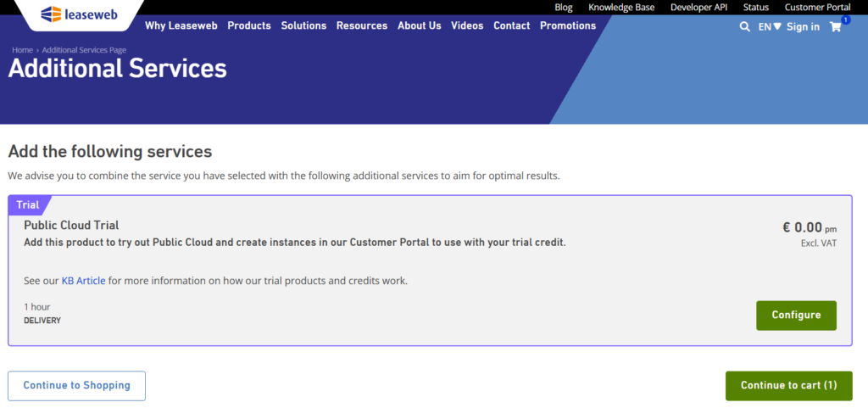The height and width of the screenshot is (408, 868).
Task: Open the Why Leaseweb menu
Action: pos(181,25)
